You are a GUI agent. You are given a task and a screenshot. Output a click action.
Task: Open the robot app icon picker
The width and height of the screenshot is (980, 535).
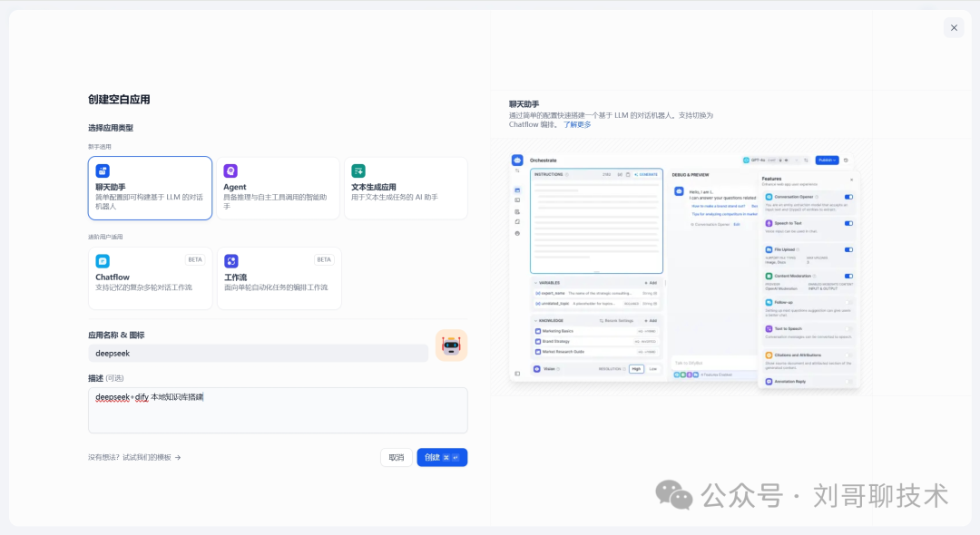[x=451, y=345]
